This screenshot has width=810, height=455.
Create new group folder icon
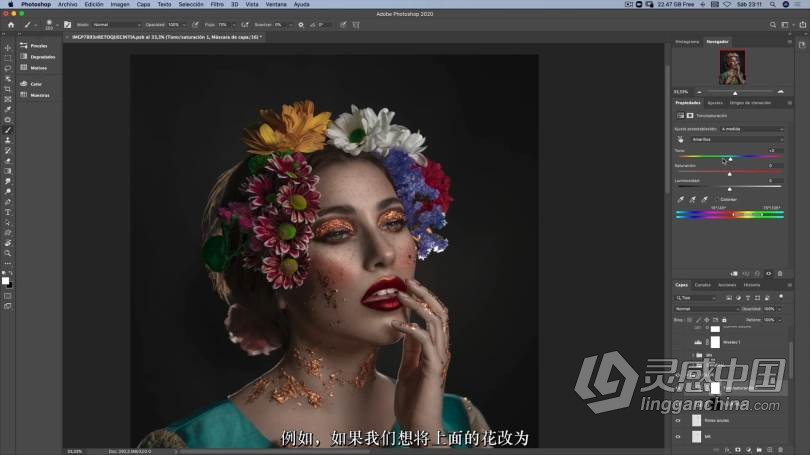click(759, 450)
